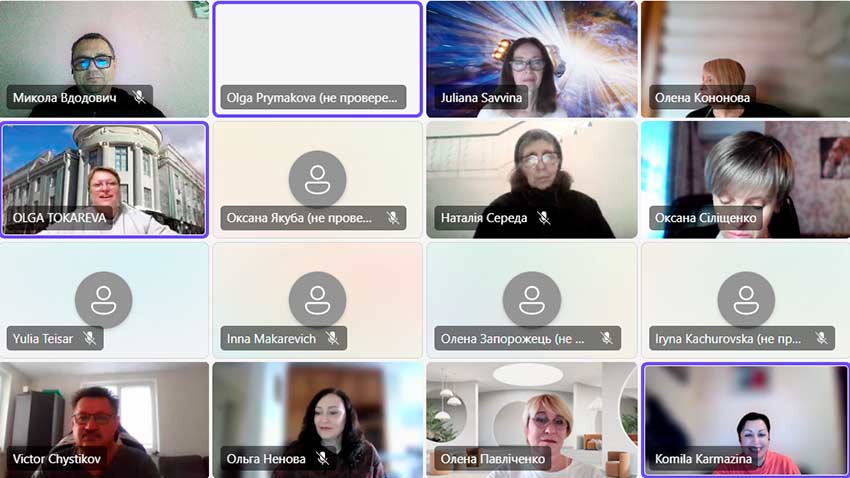Viewport: 850px width, 478px height.
Task: Select Victor Chystikov's video feed
Action: [104, 421]
